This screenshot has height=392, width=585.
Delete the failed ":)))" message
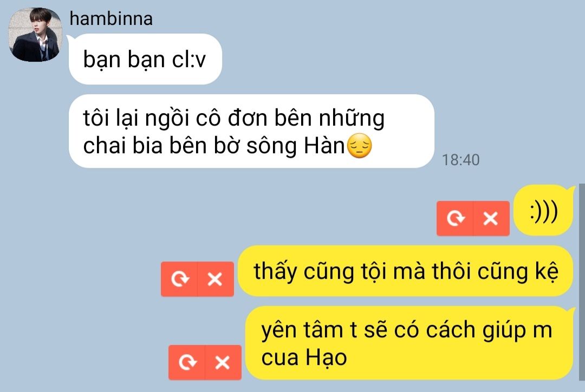[491, 218]
